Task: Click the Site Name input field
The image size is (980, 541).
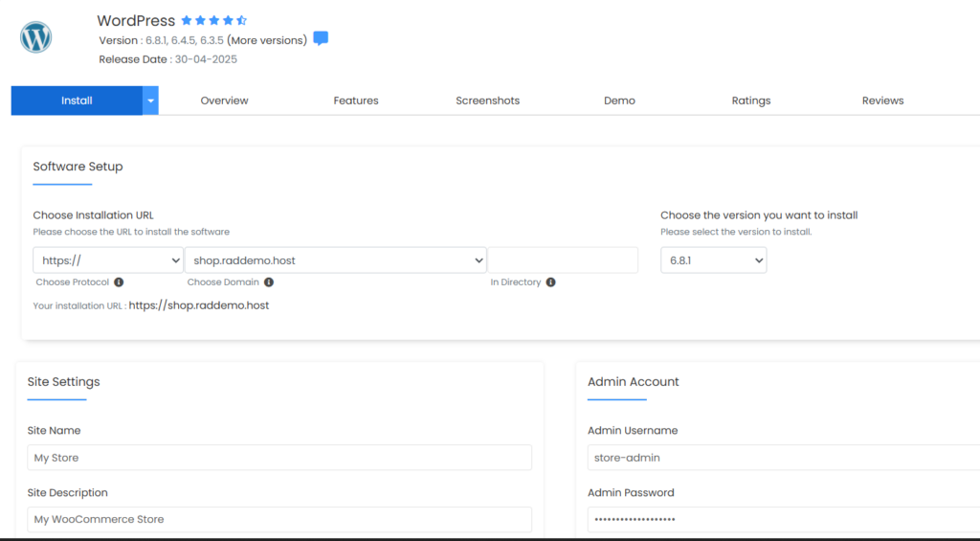Action: [279, 458]
